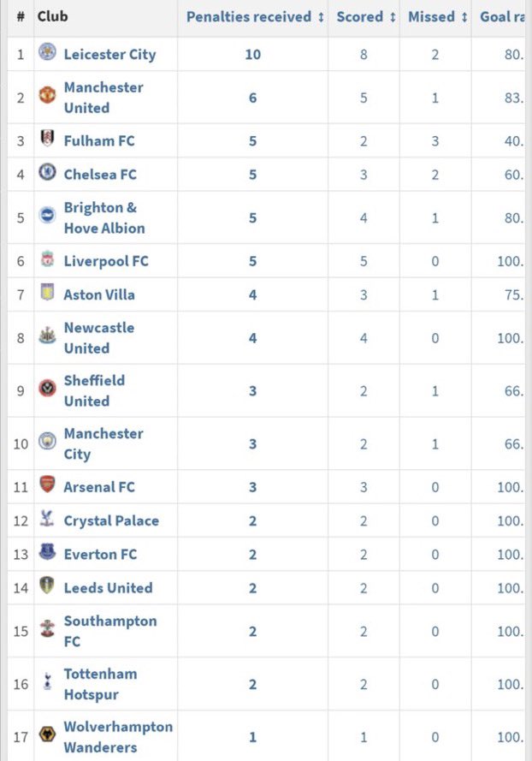Click the Leicester City club crest icon

[47, 54]
